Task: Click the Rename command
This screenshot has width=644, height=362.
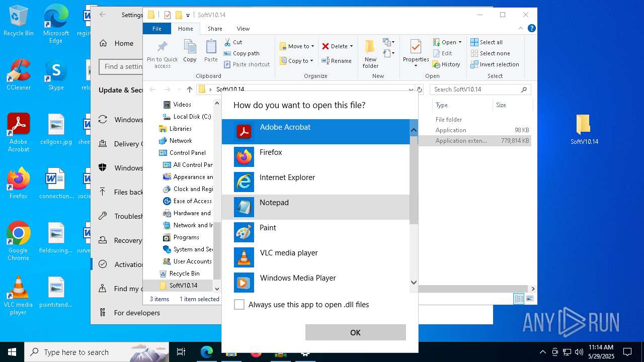Action: 337,61
